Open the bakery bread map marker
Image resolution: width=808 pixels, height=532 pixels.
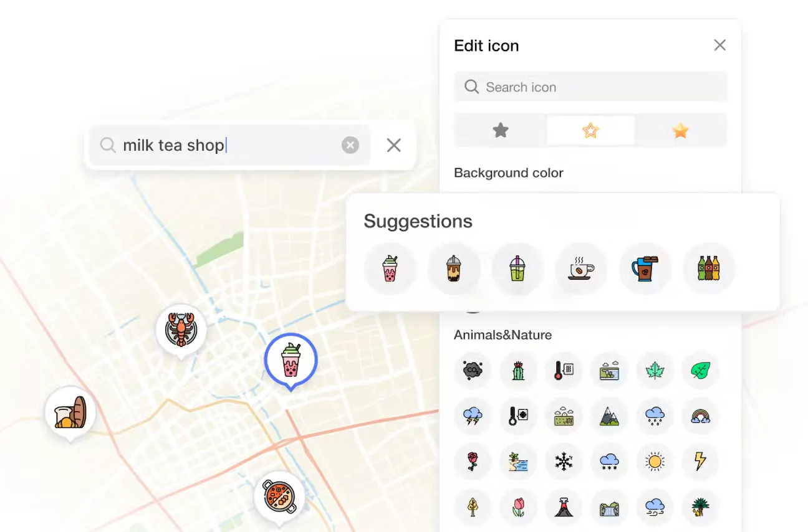pos(70,412)
